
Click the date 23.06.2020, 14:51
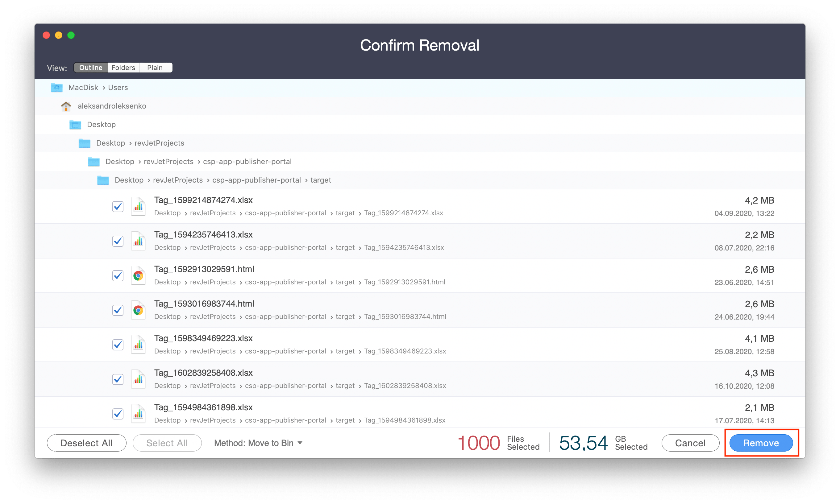[744, 283]
